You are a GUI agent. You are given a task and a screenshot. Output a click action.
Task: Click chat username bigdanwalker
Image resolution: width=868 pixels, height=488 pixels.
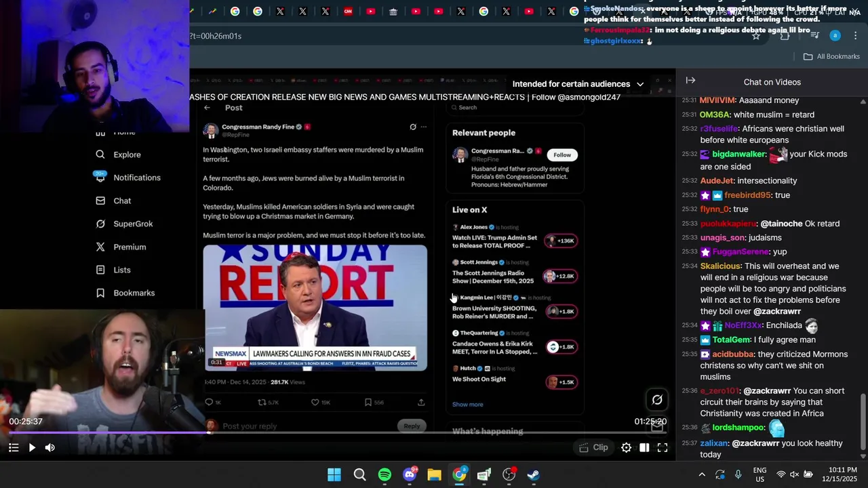(x=739, y=155)
